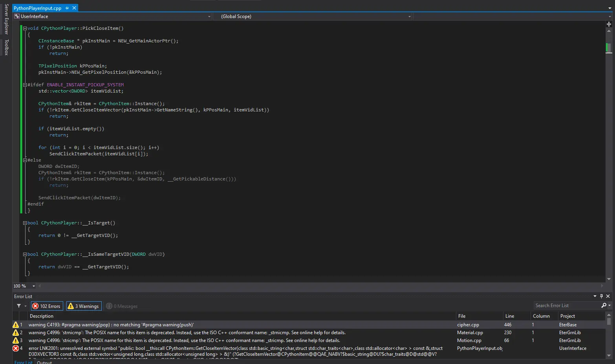Click the error icon on row 4
Viewport: 615px width, 364px height.
pos(16,348)
